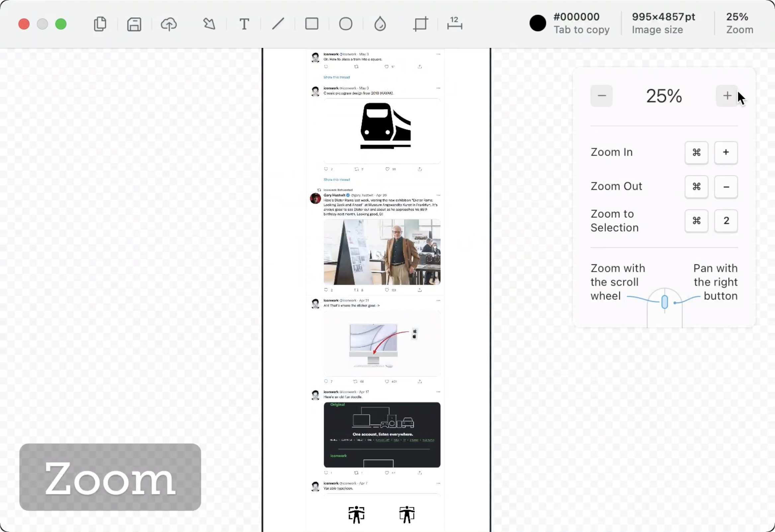Click the save floppy disk icon

[134, 24]
